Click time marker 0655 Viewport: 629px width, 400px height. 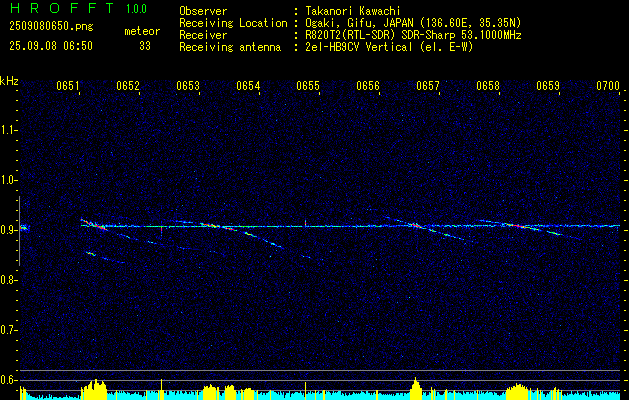coord(308,86)
